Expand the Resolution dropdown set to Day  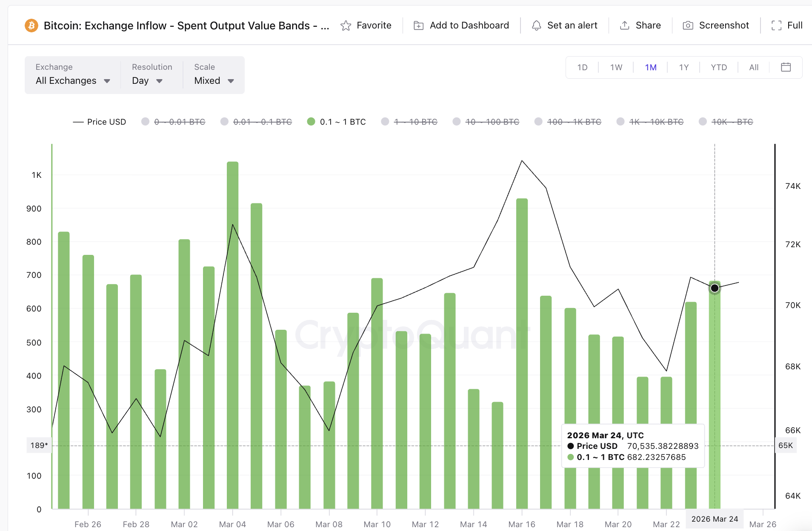pos(146,80)
